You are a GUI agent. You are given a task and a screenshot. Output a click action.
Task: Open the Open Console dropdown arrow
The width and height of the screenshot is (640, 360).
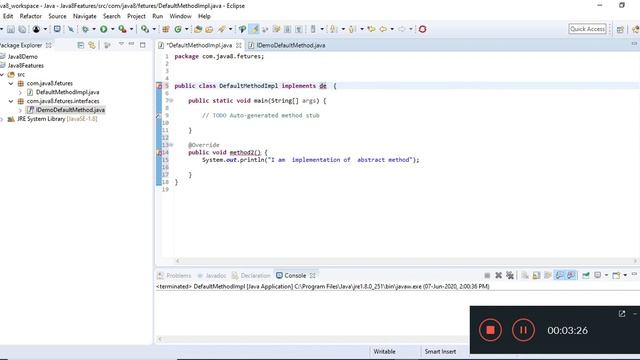(625, 276)
